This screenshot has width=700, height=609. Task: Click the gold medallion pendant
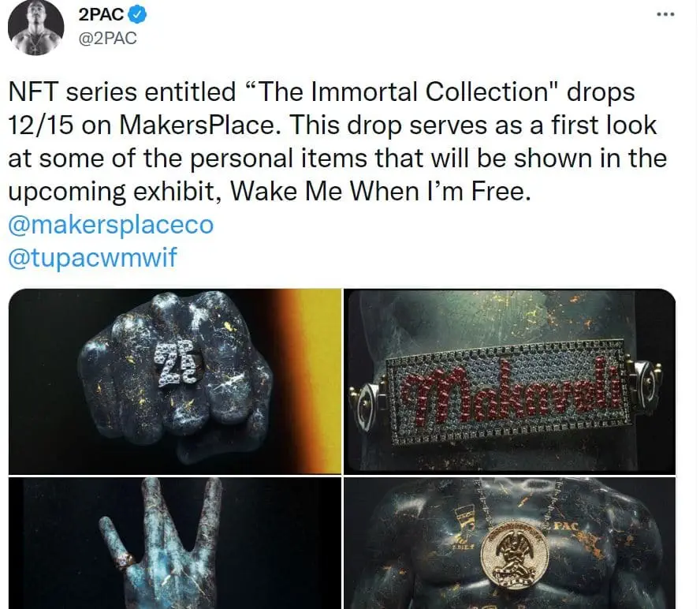515,555
